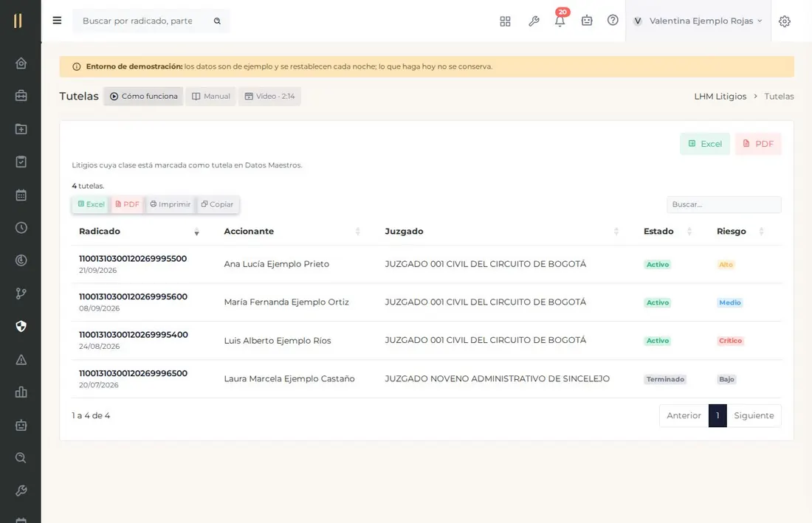
Task: Click accionante María Fernanda Ejemplo Ortiz
Action: 286,302
